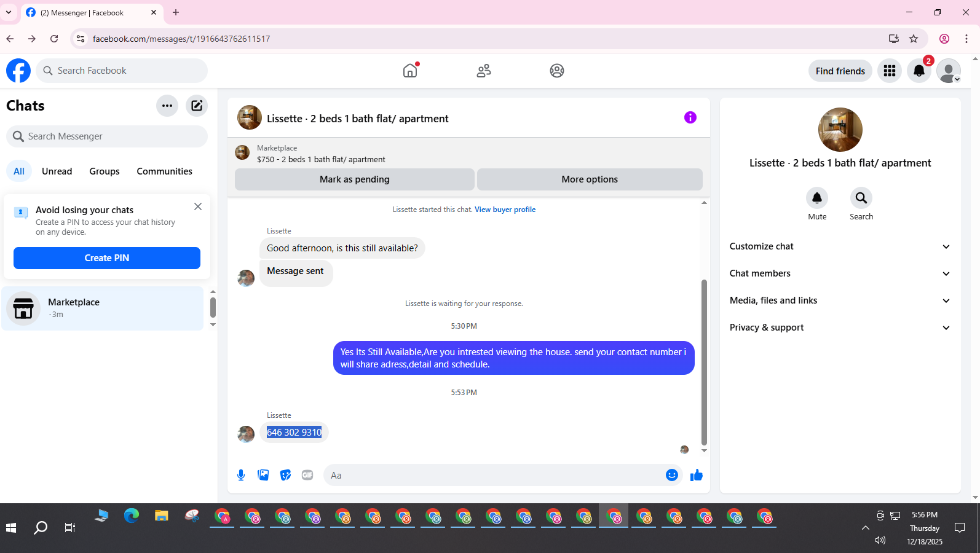Open File Explorer from the taskbar

[161, 517]
